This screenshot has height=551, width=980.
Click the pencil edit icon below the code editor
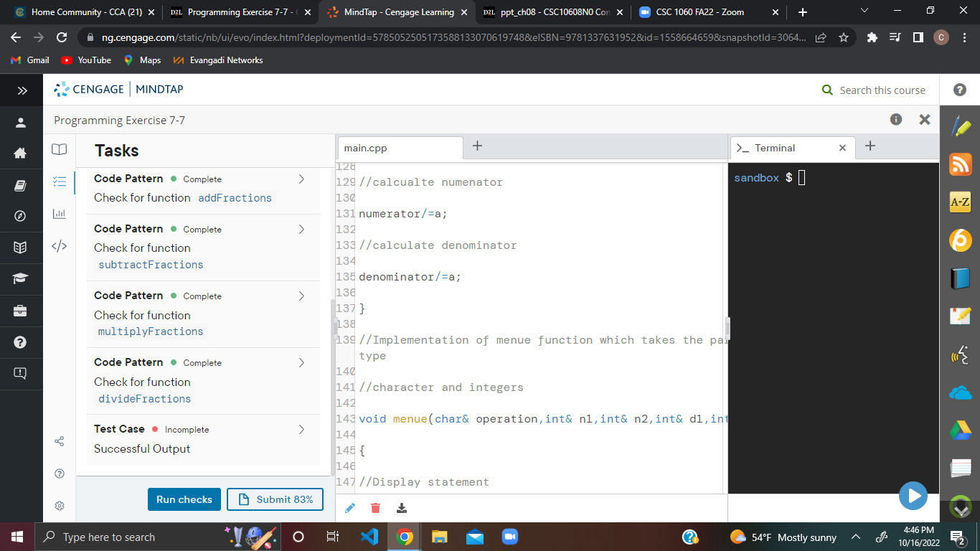click(350, 507)
